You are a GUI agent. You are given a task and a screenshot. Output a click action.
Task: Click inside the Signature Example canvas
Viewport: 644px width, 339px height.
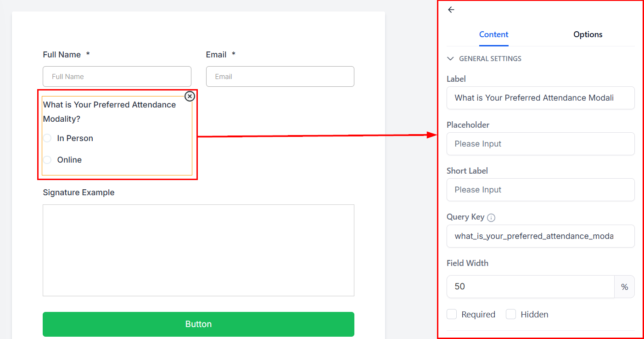[x=198, y=250]
